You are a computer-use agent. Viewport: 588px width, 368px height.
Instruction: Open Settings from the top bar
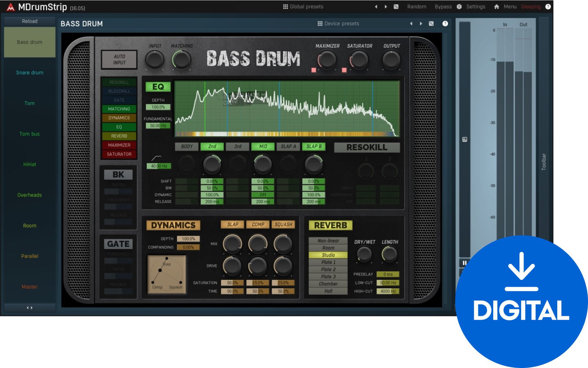pyautogui.click(x=476, y=7)
